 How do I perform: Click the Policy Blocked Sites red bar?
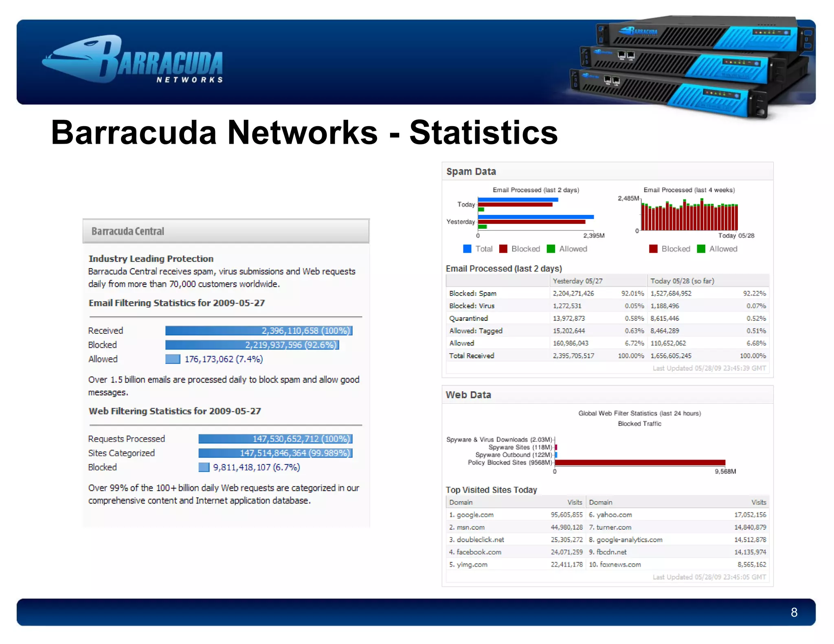pos(640,462)
